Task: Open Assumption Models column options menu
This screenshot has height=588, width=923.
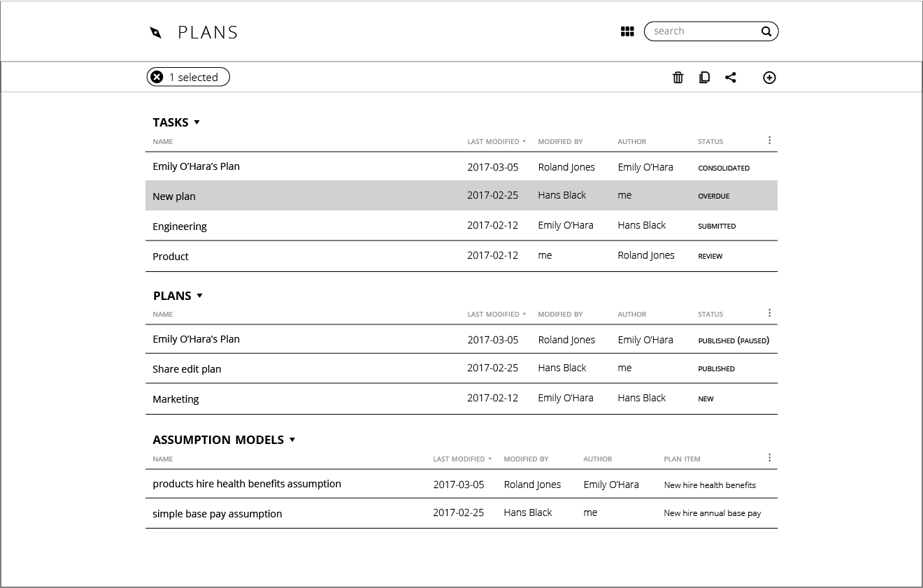Action: point(769,458)
